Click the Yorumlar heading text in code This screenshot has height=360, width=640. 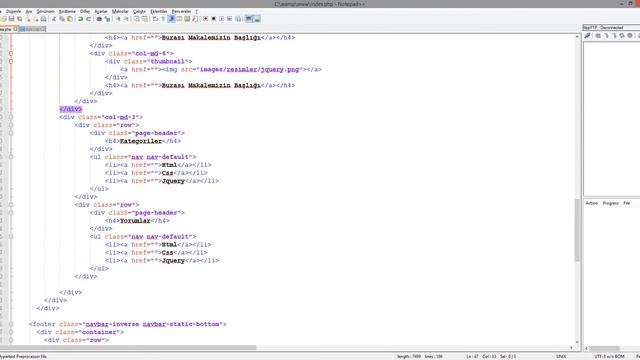coord(135,221)
